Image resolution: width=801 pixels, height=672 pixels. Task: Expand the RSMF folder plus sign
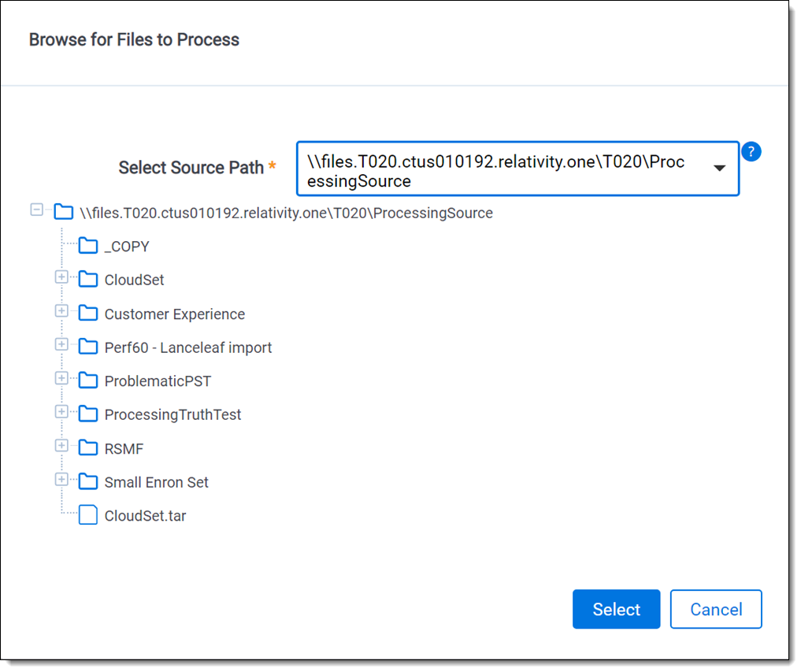tap(61, 445)
